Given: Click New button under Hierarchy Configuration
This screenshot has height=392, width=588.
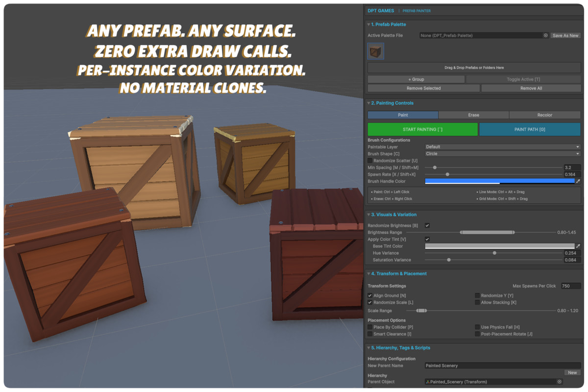Looking at the screenshot, I should tap(572, 373).
